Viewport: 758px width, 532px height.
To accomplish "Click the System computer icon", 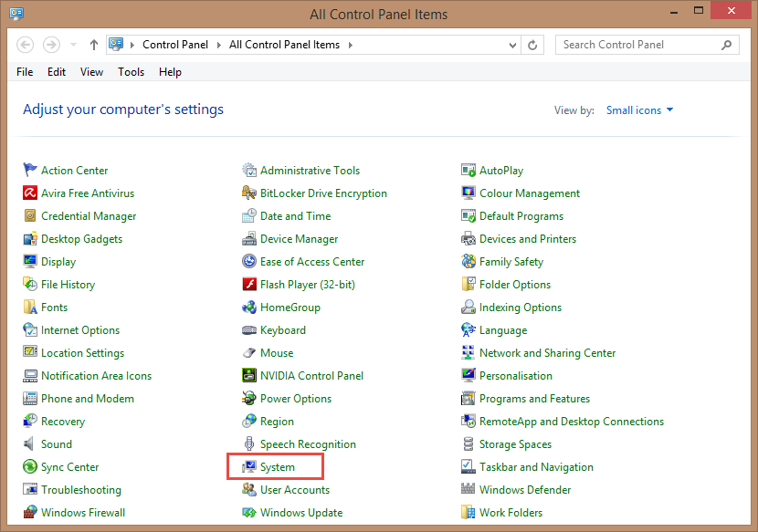I will click(249, 466).
